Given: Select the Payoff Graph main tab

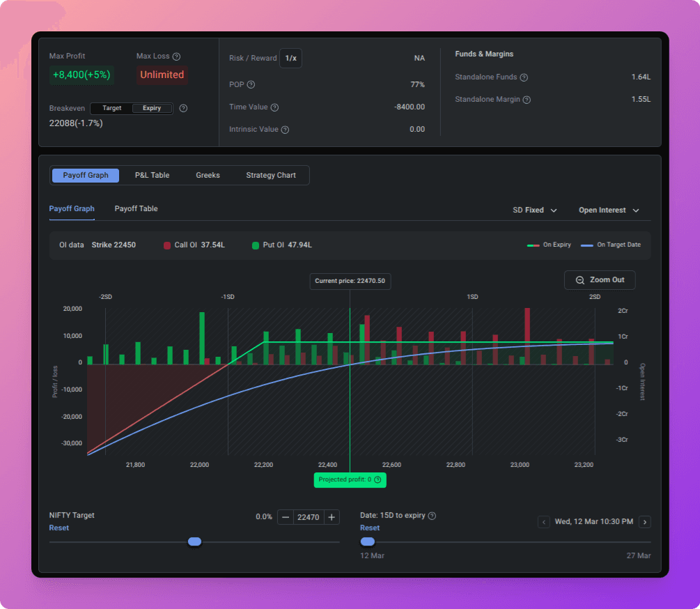Looking at the screenshot, I should [85, 175].
